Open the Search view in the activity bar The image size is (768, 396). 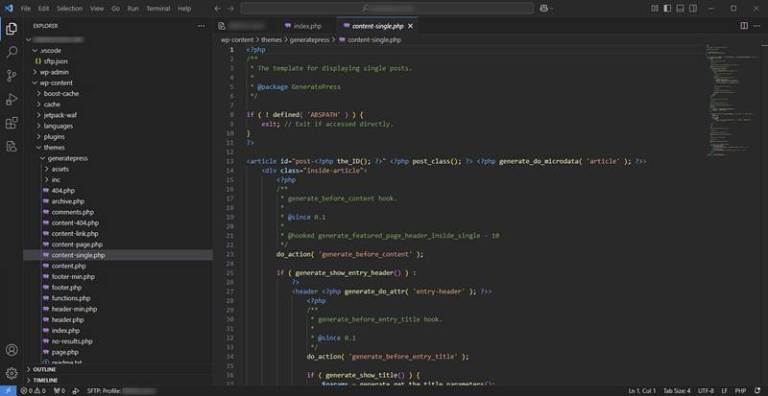(x=11, y=52)
